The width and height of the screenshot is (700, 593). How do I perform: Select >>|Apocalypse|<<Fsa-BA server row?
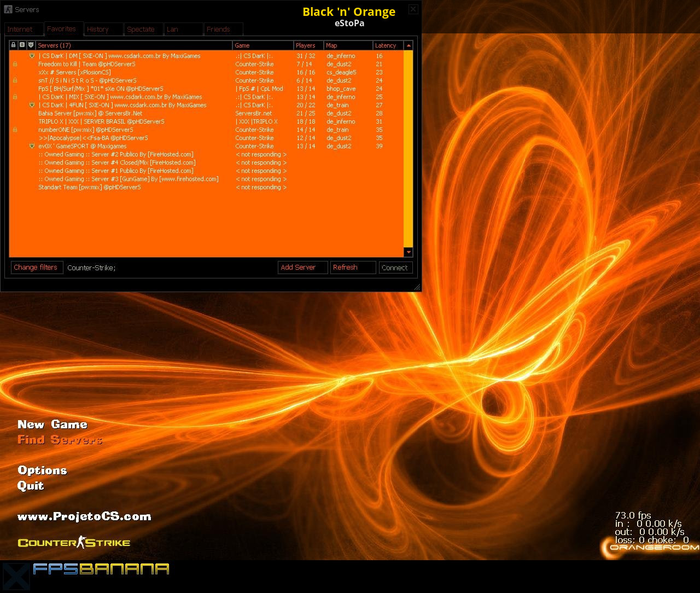click(206, 138)
